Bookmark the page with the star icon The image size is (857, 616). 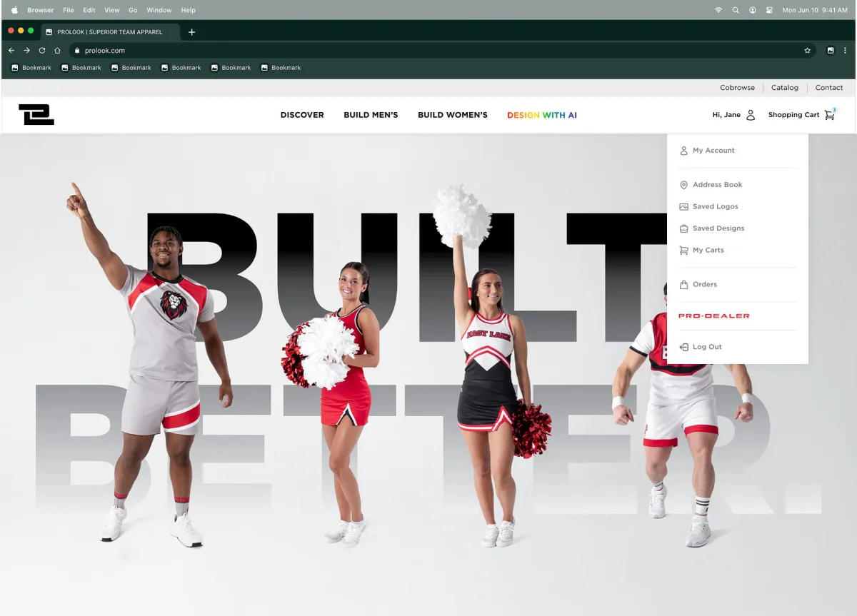[808, 51]
